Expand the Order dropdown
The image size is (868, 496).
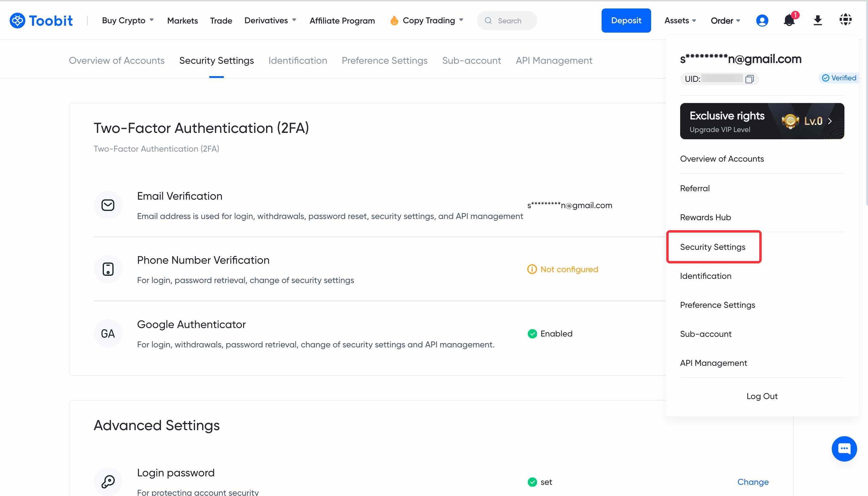(x=725, y=21)
